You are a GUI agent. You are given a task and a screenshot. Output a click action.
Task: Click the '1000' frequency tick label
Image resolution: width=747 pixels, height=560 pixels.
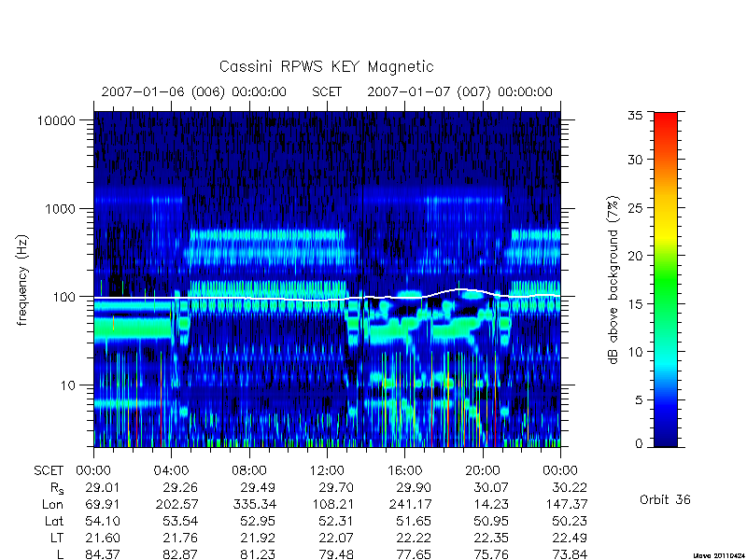point(60,209)
